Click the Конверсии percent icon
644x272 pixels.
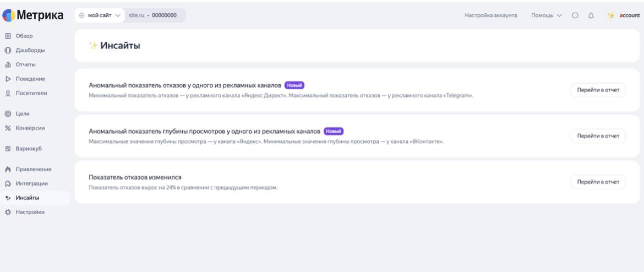[7, 128]
